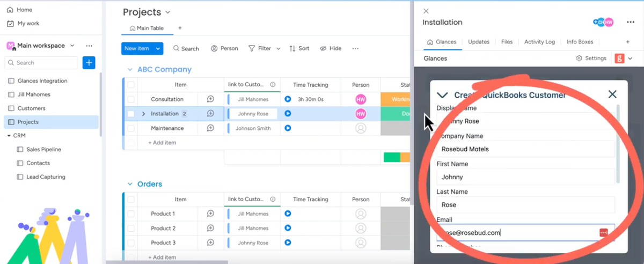Open the Projects title dropdown arrow

click(167, 12)
